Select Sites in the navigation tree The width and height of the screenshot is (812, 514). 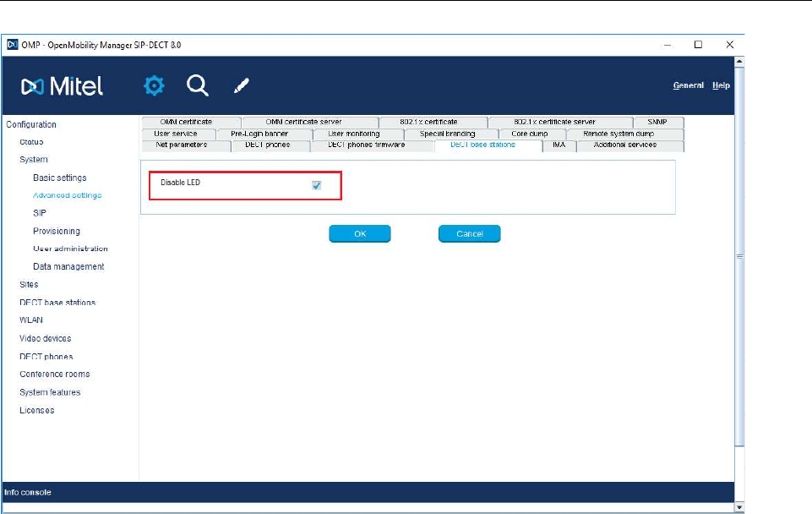click(29, 284)
